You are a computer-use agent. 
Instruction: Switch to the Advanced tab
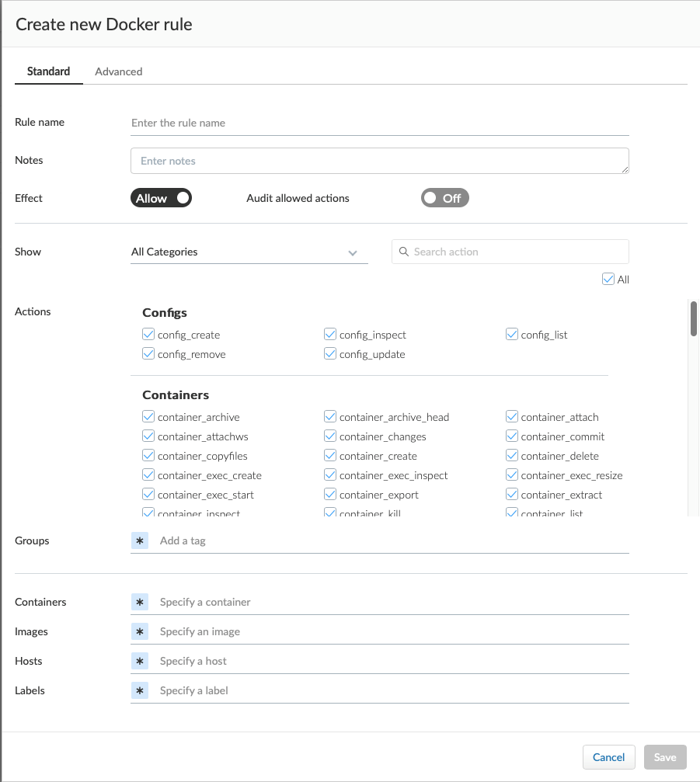(118, 71)
